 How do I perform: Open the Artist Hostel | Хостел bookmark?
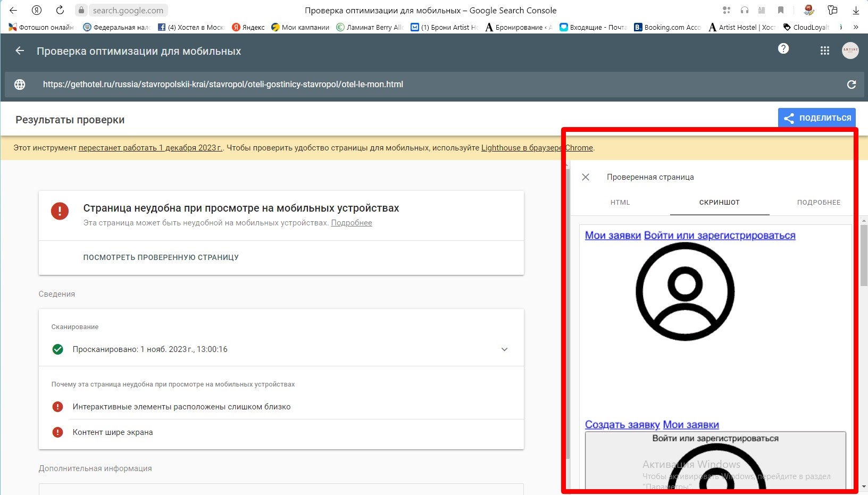coord(742,27)
